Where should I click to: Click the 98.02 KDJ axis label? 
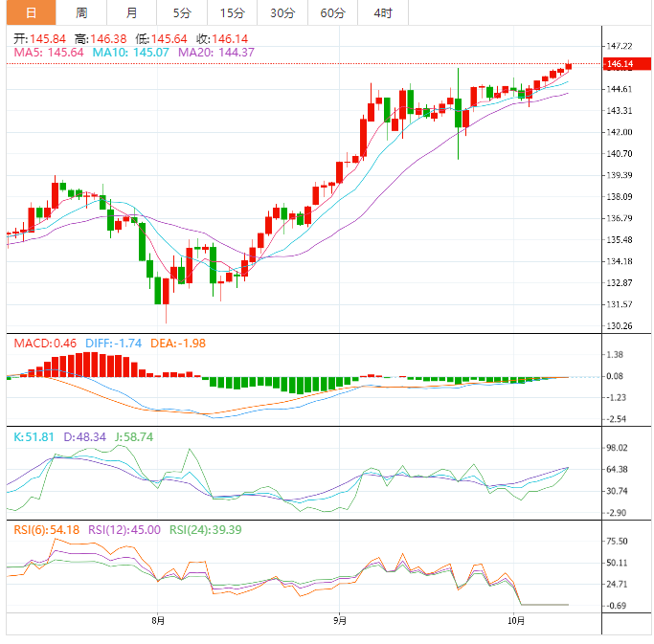click(617, 448)
